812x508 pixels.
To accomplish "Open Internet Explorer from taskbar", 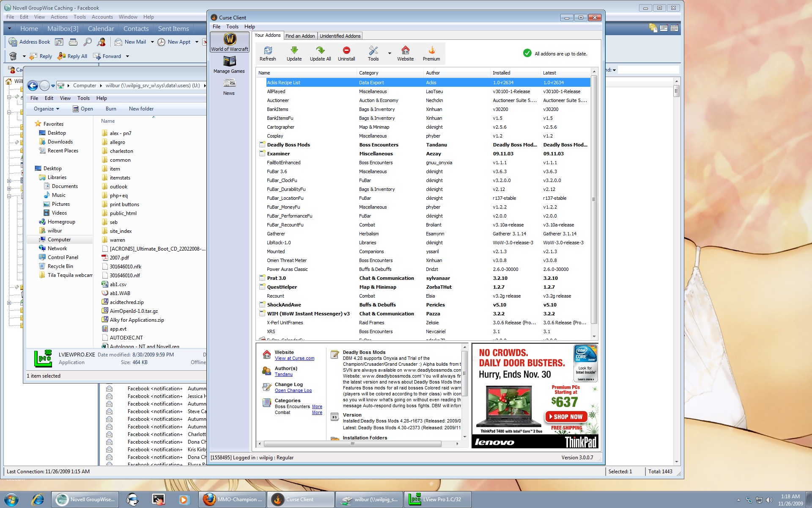I will click(x=38, y=500).
